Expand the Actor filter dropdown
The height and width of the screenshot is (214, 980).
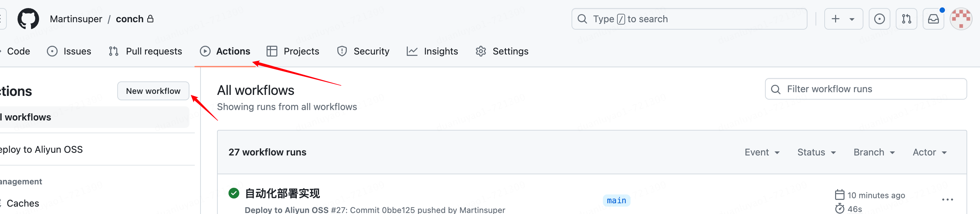[x=929, y=152]
